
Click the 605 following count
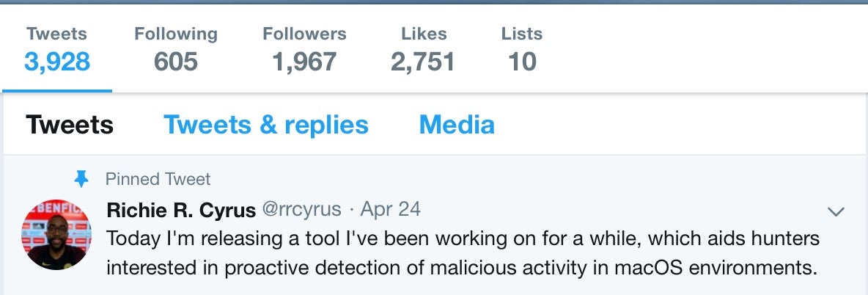176,62
